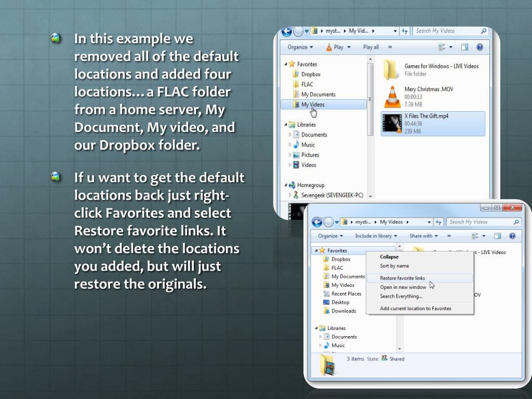This screenshot has height=399, width=532.
Task: Click the change view icon in the upper Explorer window
Action: 442,47
